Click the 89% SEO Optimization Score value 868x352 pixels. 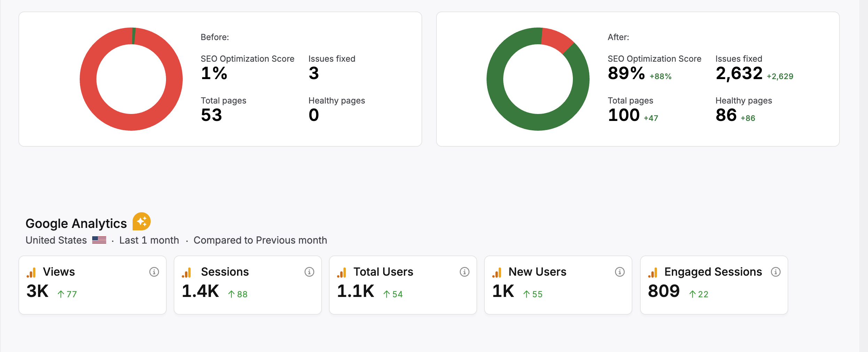click(626, 74)
